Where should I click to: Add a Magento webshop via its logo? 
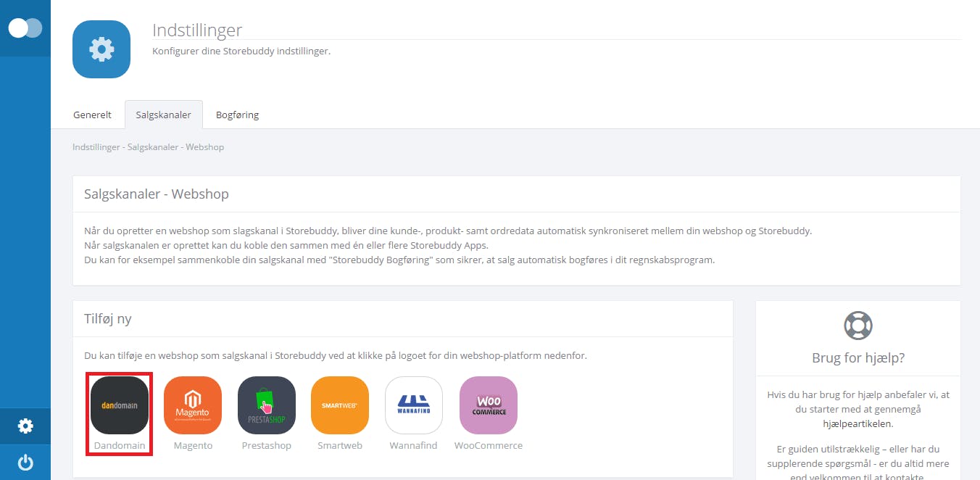point(193,405)
